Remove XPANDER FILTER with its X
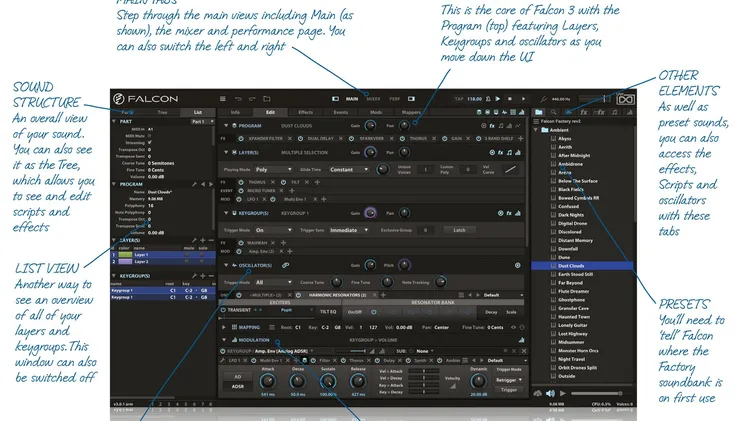This screenshot has height=421, width=750. tap(289, 139)
